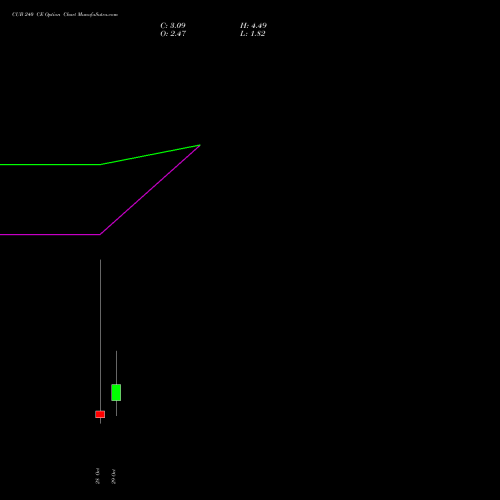Click the 28 Oct date axis label
The image size is (500, 500).
click(x=98, y=476)
